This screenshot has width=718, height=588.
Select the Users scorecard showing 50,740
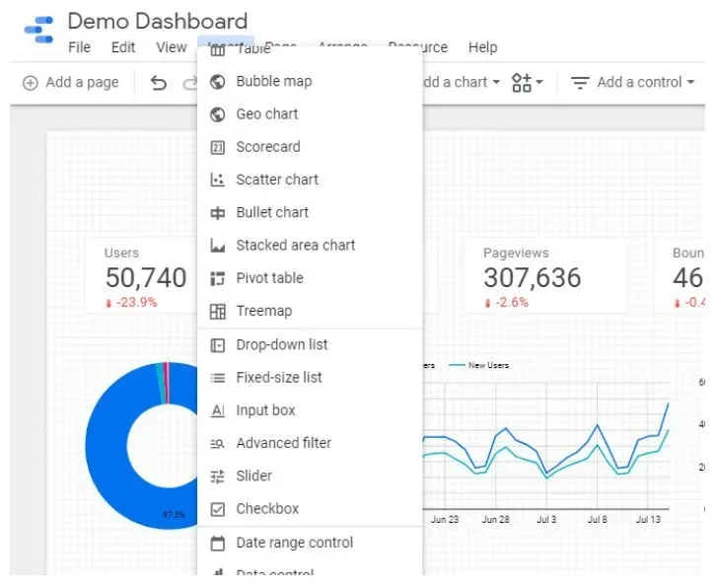(x=141, y=275)
